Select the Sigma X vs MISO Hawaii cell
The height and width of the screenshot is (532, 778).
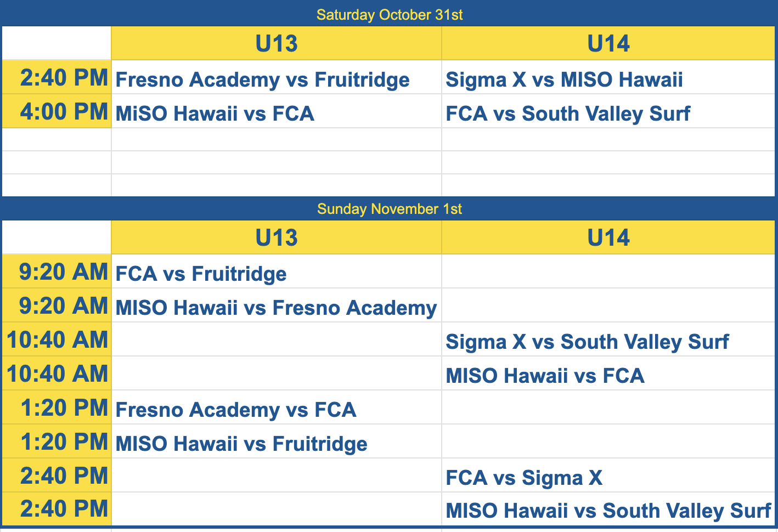click(x=608, y=77)
